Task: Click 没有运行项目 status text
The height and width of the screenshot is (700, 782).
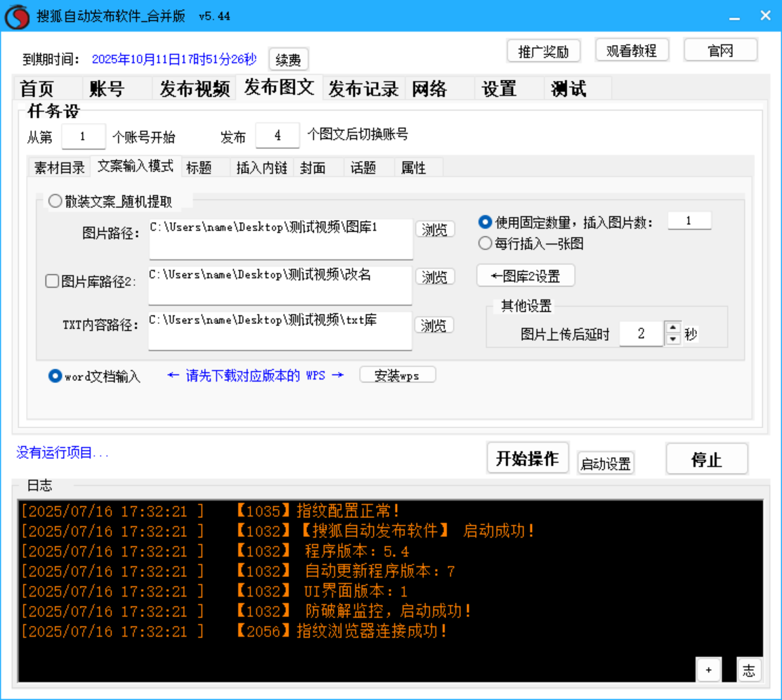Action: point(63,453)
